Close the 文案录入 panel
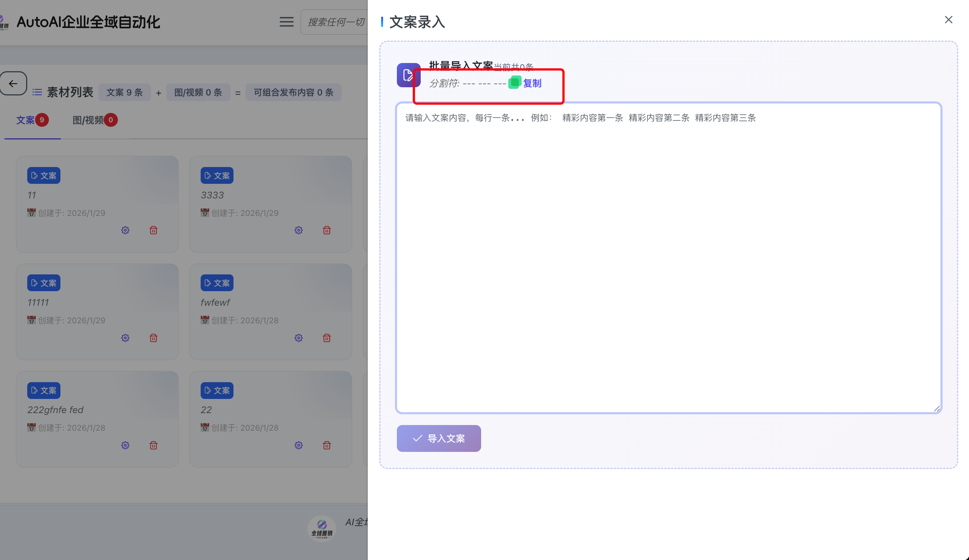969x560 pixels. coord(948,20)
